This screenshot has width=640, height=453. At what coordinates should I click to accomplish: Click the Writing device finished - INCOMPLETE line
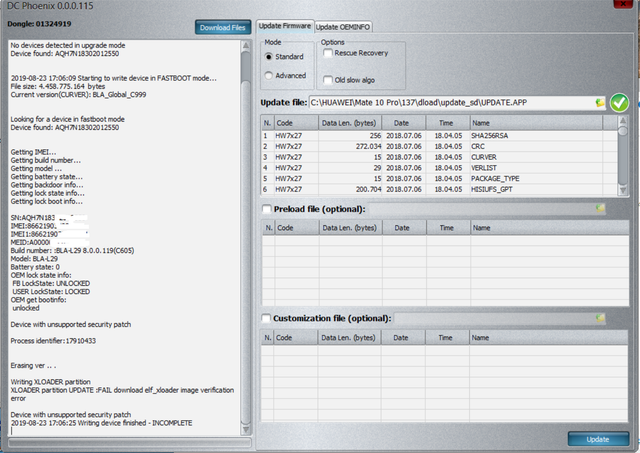101,423
